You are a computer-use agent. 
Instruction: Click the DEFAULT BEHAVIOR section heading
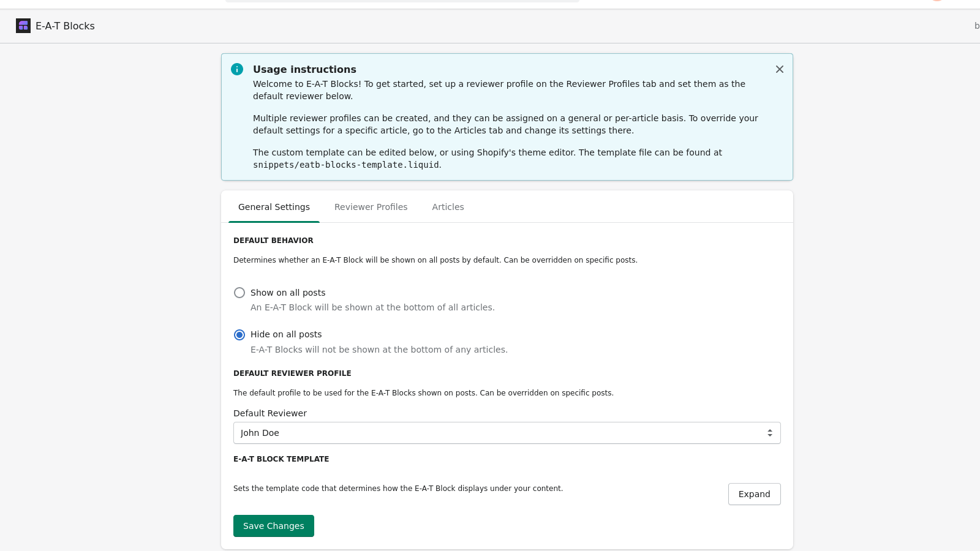click(x=273, y=241)
